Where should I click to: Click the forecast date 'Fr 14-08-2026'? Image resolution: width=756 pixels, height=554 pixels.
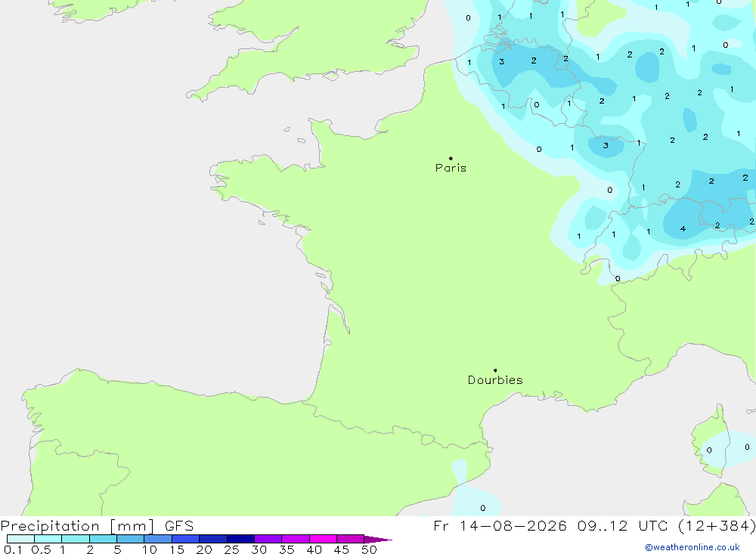[x=500, y=526]
